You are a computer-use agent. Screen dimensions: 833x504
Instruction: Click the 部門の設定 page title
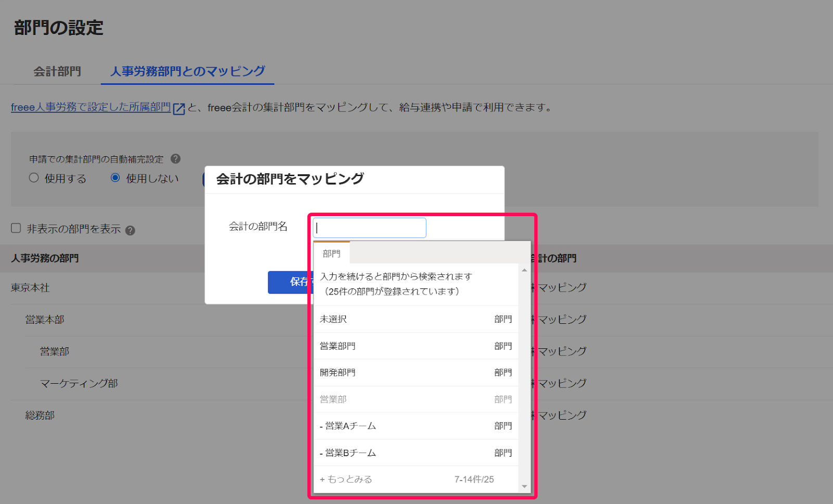pos(59,28)
